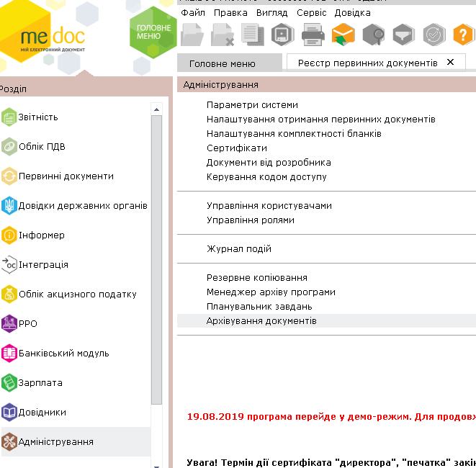Click the section list scroll-down arrow
476x468 pixels.
(x=157, y=465)
